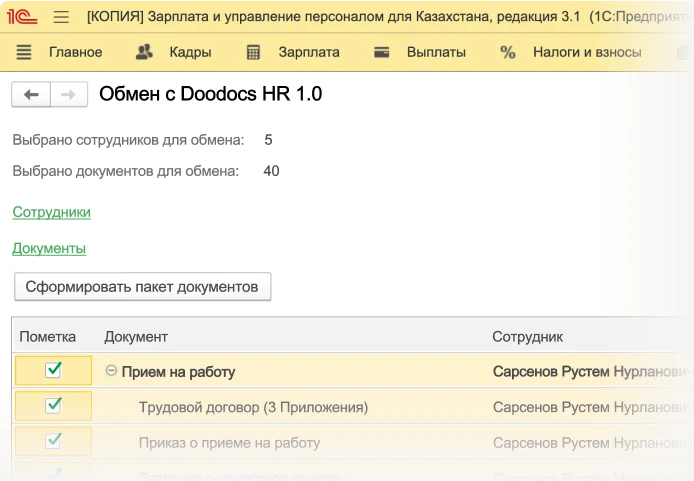Click the wallet icon next to Выплаты

tap(382, 52)
